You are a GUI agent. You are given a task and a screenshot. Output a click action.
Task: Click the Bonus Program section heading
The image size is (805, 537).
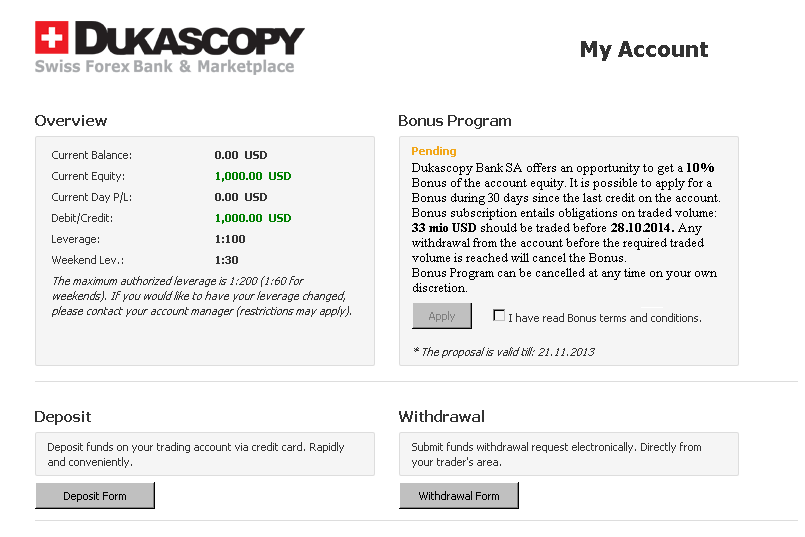[x=455, y=121]
